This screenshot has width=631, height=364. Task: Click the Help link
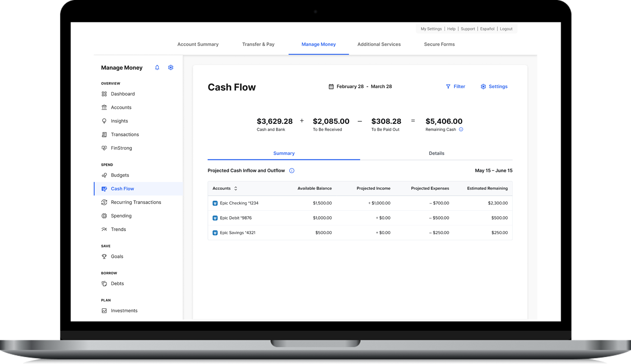point(451,29)
